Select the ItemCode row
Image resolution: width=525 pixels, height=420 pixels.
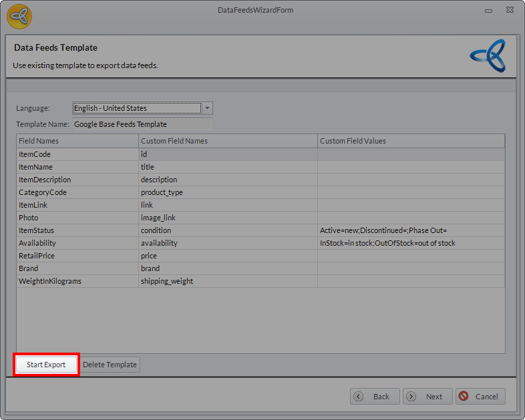(x=77, y=154)
